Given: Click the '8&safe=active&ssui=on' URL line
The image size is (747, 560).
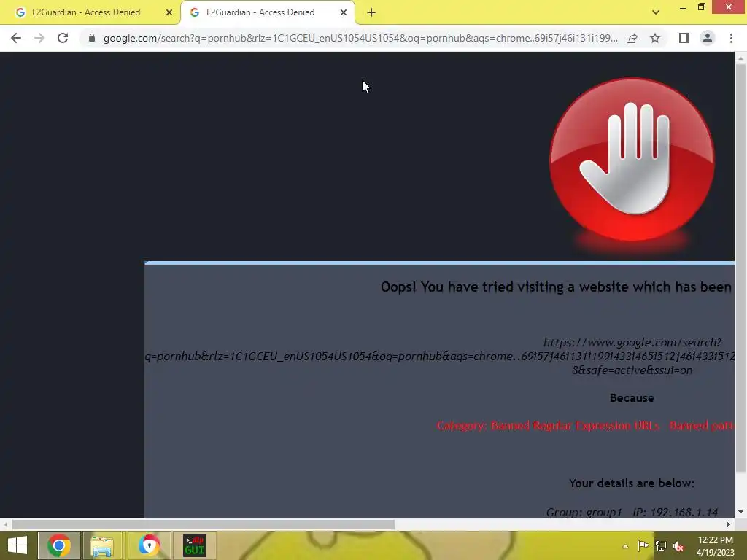Looking at the screenshot, I should (x=632, y=370).
